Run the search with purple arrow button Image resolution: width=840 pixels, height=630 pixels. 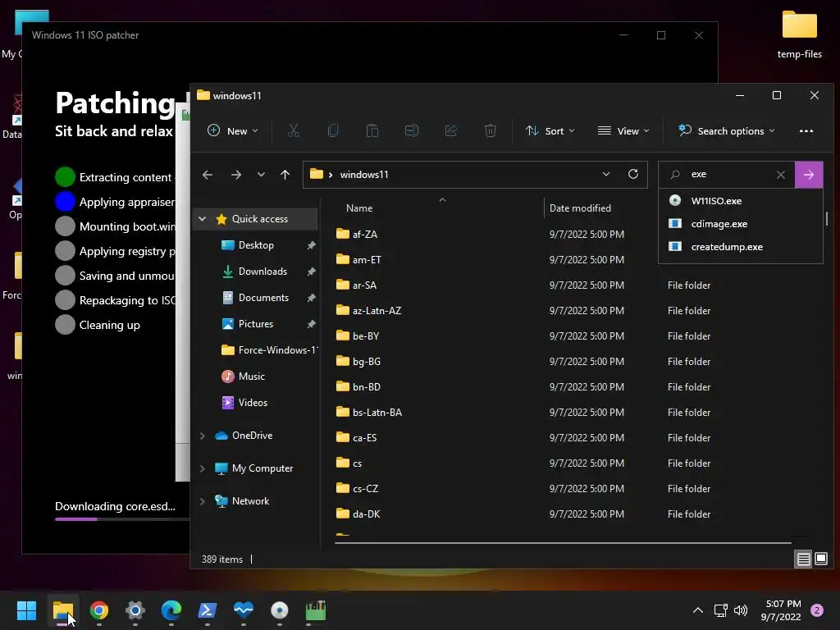(x=809, y=175)
